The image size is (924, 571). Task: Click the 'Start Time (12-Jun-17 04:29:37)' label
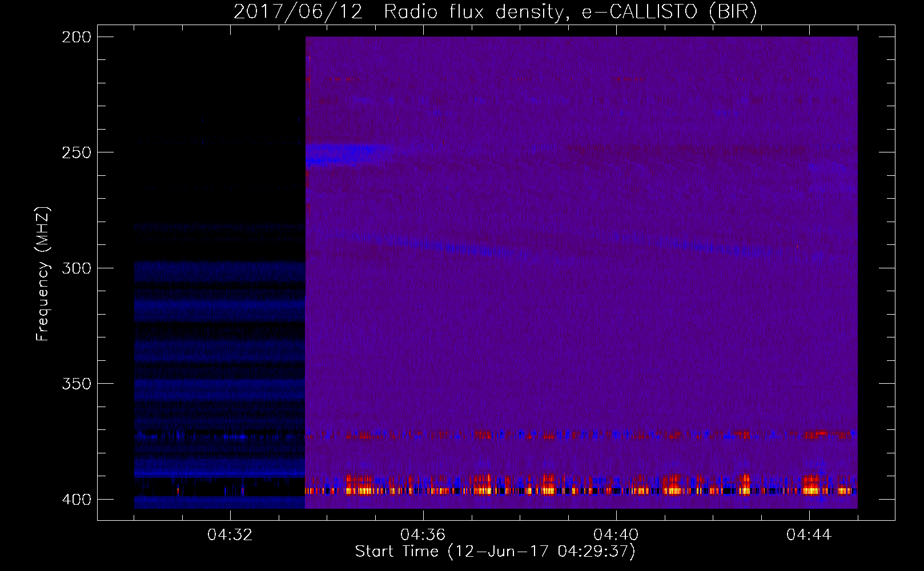click(495, 552)
